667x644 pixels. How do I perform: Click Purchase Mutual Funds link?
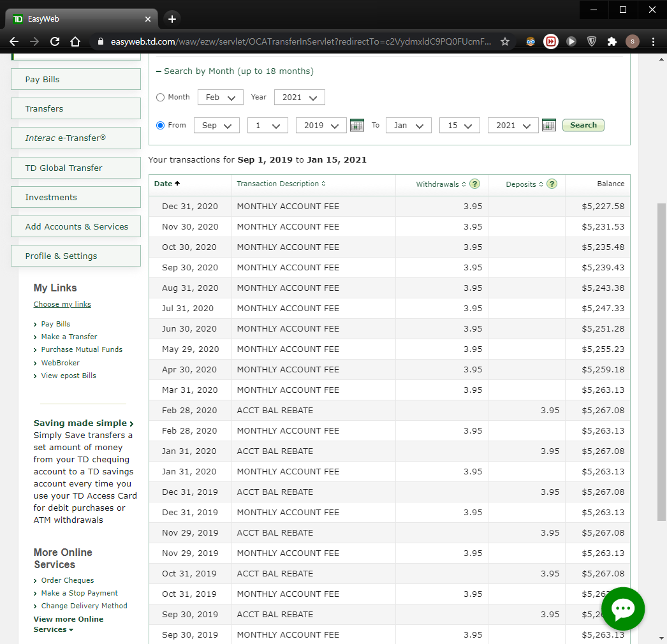click(x=82, y=349)
